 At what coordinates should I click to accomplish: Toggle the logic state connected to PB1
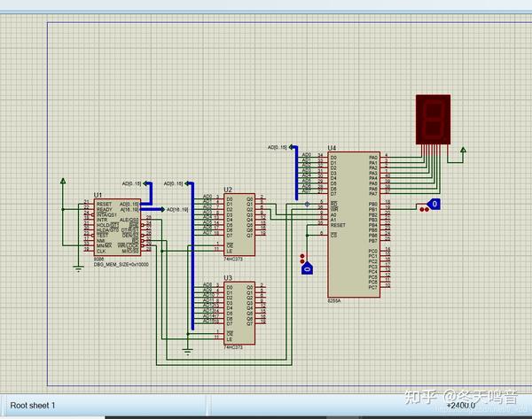pos(434,204)
